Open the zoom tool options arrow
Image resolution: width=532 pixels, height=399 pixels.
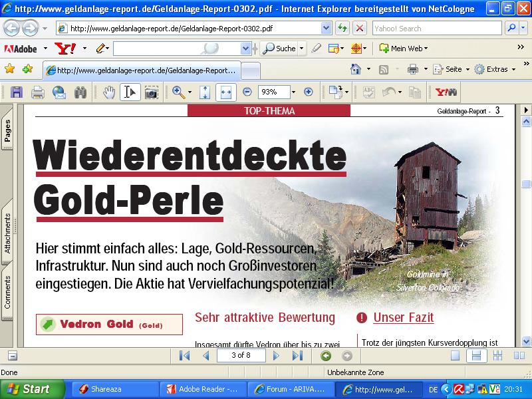190,92
